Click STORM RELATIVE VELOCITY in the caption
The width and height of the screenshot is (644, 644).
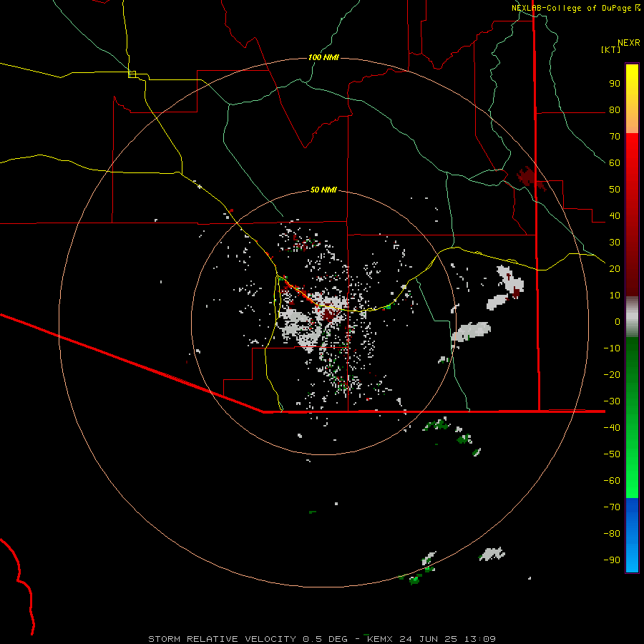[x=222, y=639]
